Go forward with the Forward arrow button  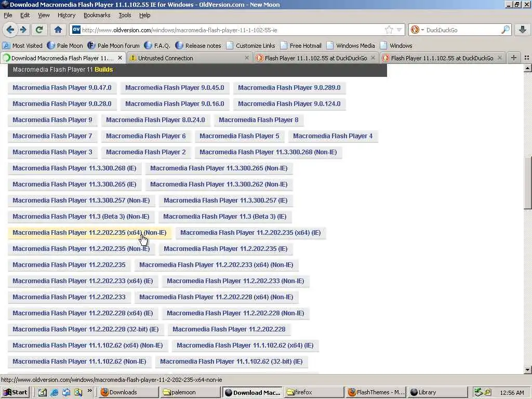pos(23,30)
